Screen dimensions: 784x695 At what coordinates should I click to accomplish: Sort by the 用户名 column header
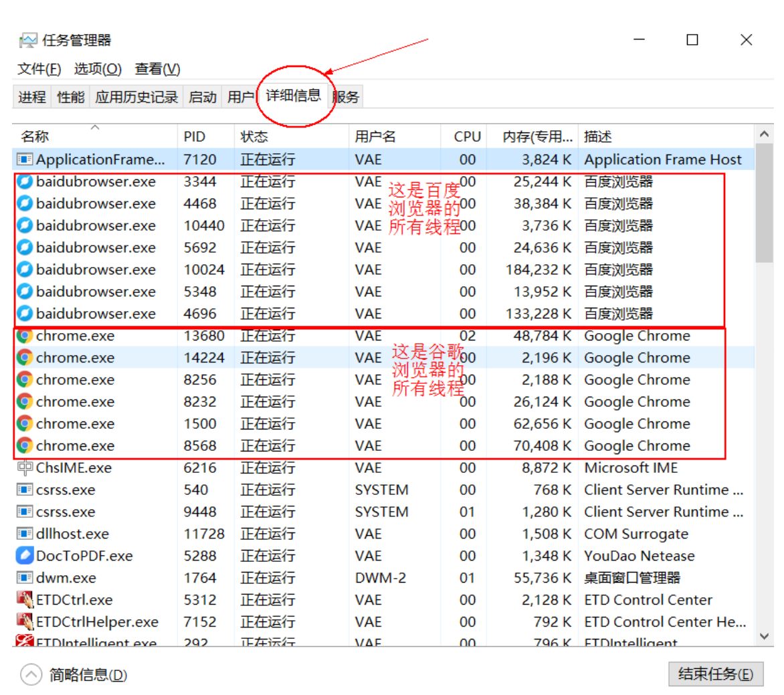(395, 136)
